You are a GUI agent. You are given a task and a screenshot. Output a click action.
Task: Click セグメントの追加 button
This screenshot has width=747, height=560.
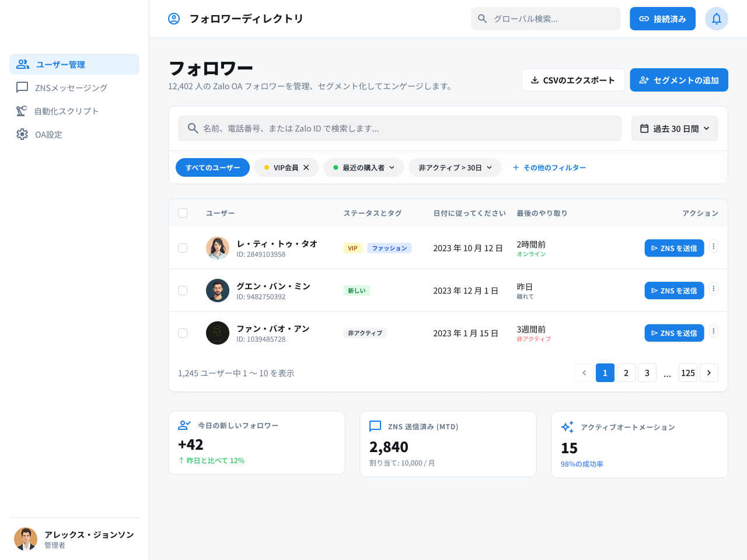coord(679,80)
